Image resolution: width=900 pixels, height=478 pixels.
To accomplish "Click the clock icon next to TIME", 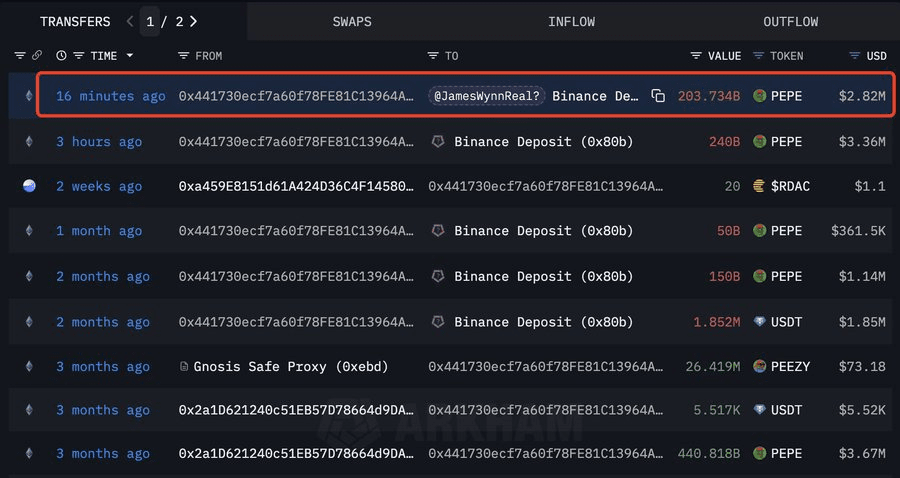I will pos(61,56).
